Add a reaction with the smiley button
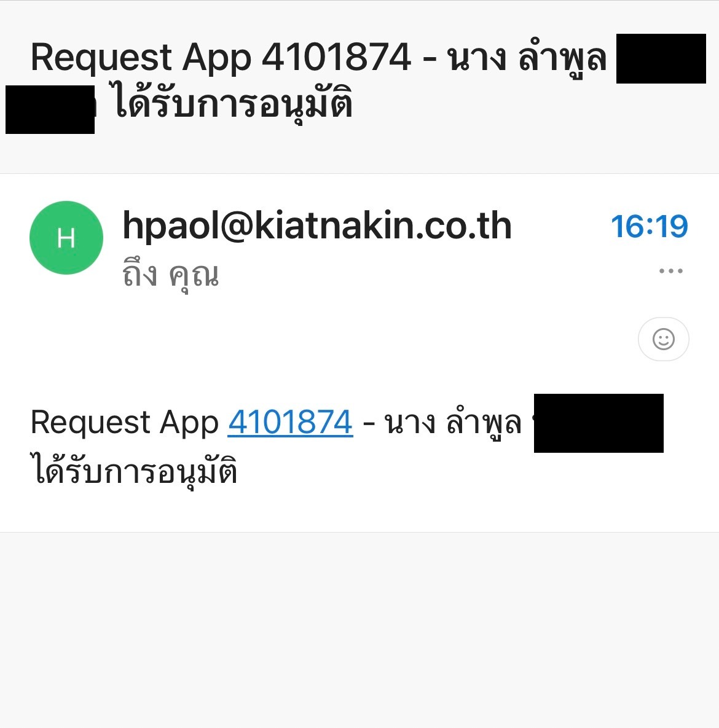Viewport: 719px width, 728px height. 663,339
